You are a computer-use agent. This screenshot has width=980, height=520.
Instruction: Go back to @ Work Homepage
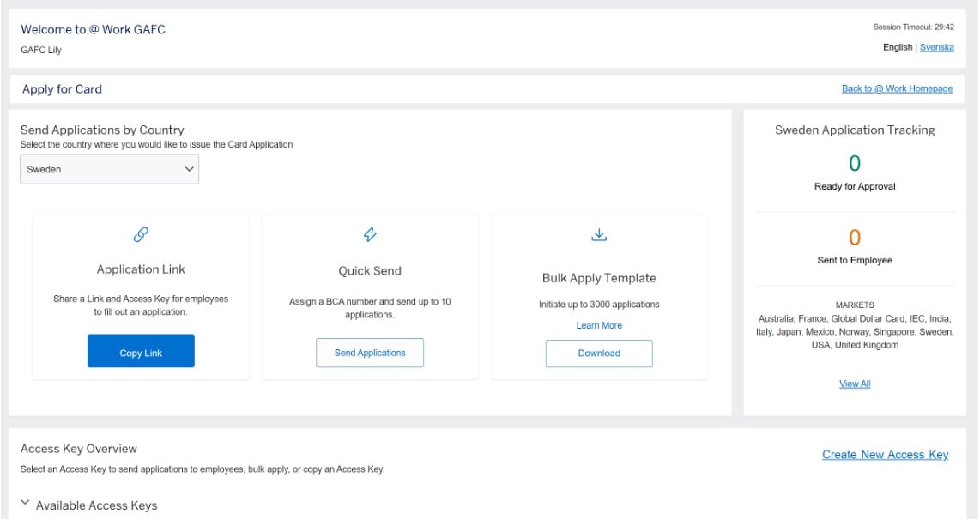click(897, 88)
